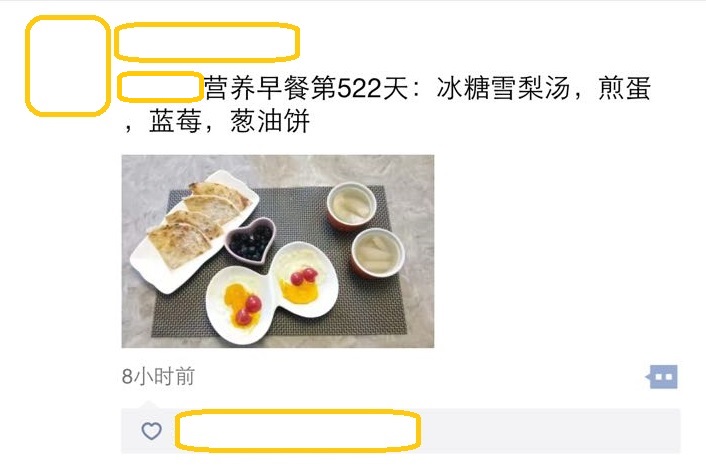This screenshot has height=476, width=706.
Task: Click the 8小时前 timestamp
Action: click(158, 376)
